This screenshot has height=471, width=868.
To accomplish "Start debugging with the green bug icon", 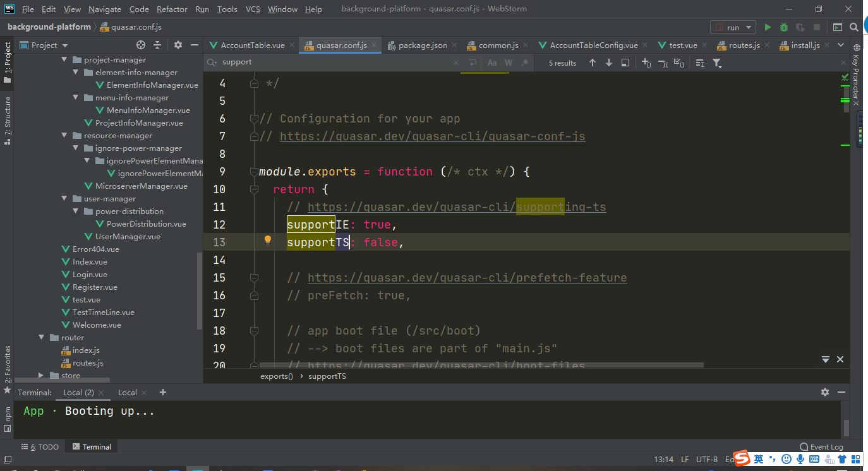I will tap(784, 27).
